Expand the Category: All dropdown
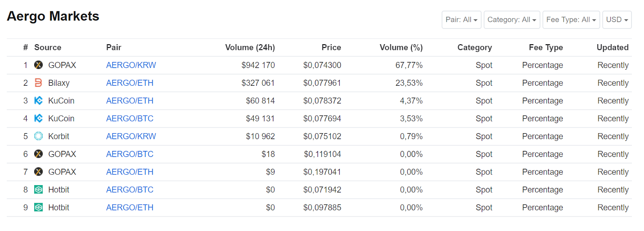The width and height of the screenshot is (644, 231). (x=512, y=20)
